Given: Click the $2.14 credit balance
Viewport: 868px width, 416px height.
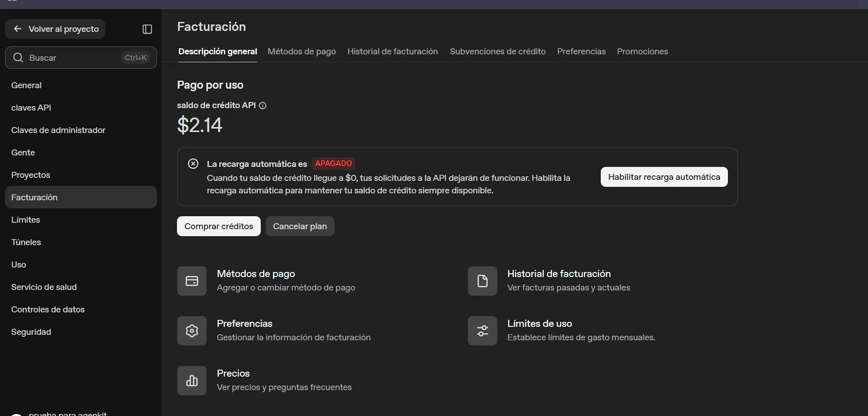Looking at the screenshot, I should [x=200, y=125].
